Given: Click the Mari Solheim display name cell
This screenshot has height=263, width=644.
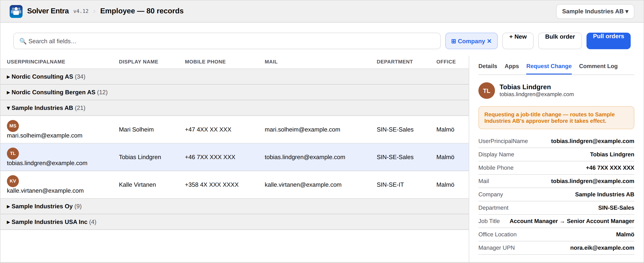Looking at the screenshot, I should tap(136, 129).
